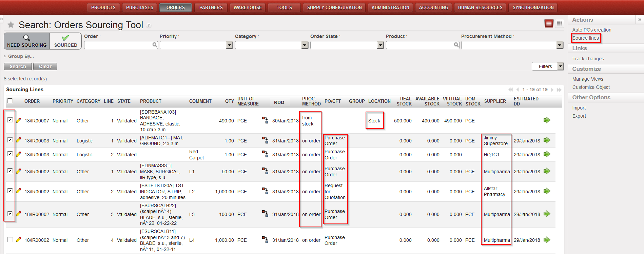Click green arrow on the Jimmy Superstore row
This screenshot has height=254, width=644.
pos(547,140)
